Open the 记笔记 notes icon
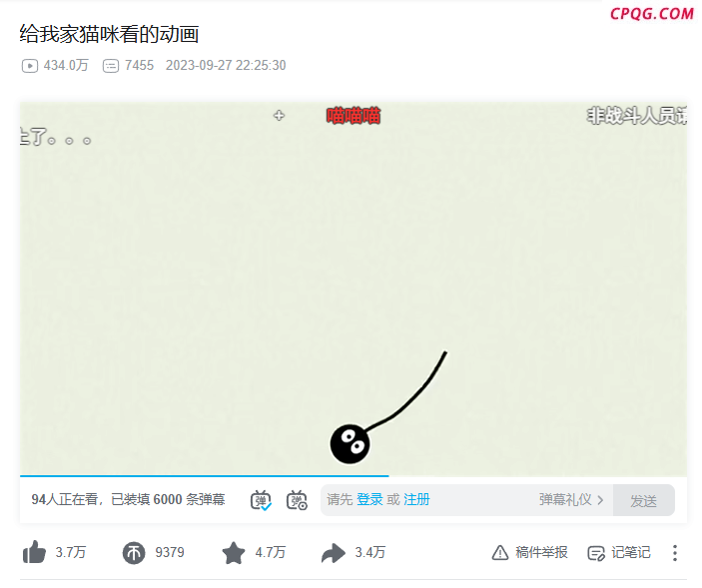Viewport: 702px width, 588px height. pyautogui.click(x=596, y=553)
